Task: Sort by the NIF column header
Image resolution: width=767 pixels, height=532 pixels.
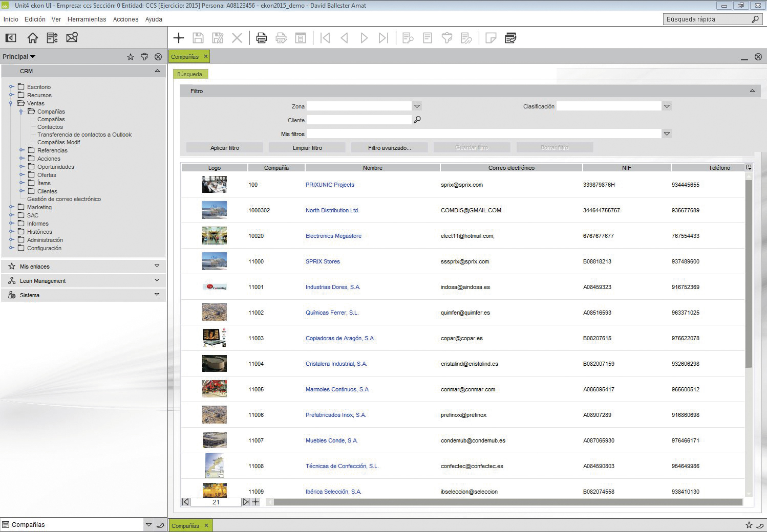Action: (x=627, y=168)
